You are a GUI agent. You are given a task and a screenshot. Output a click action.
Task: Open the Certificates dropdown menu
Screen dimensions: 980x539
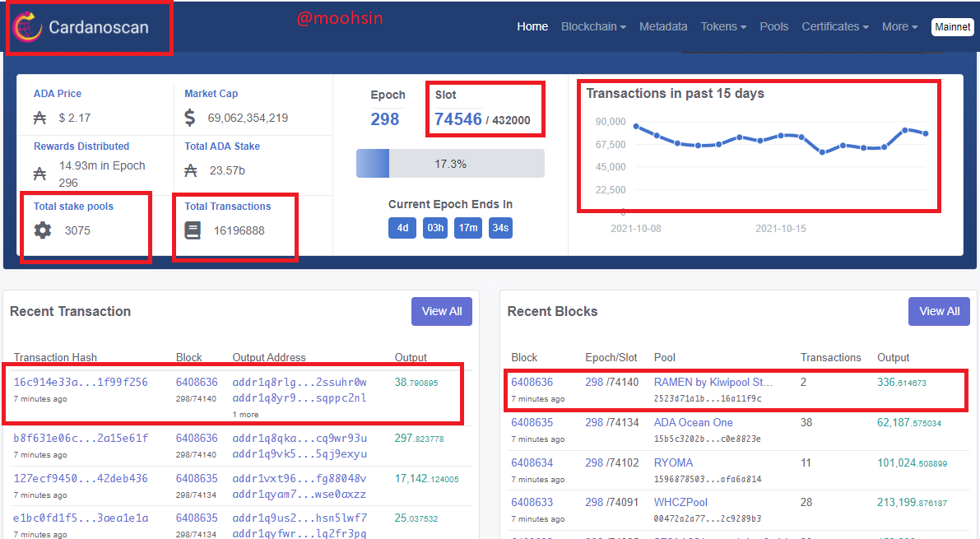[x=835, y=26]
